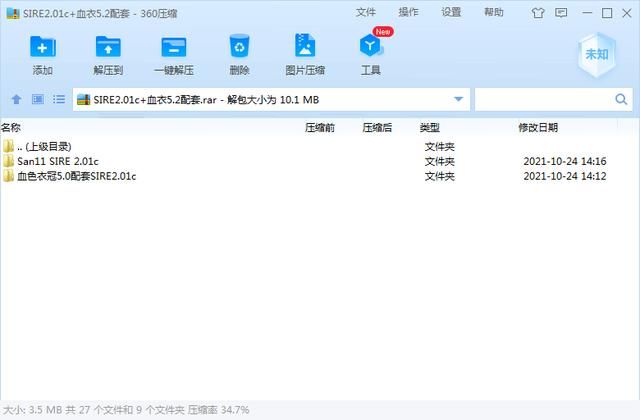Viewport: 640px width, 420px height.
Task: Open the 帮助 menu
Action: [x=494, y=12]
